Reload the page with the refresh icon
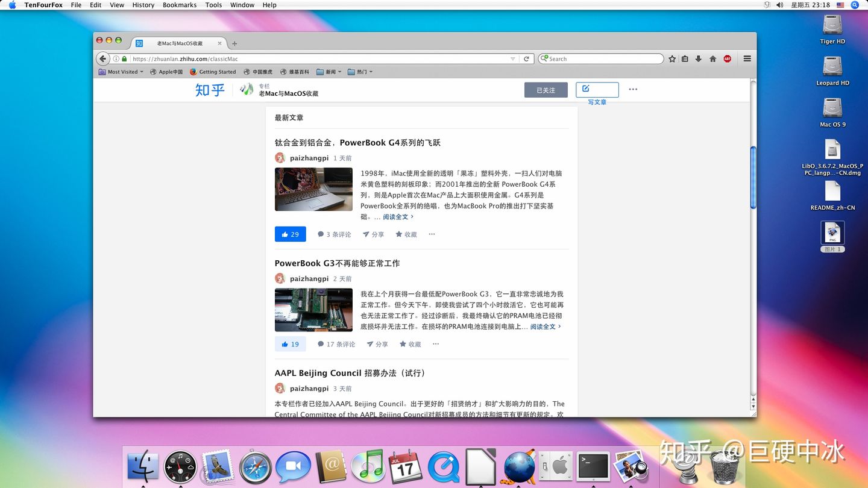This screenshot has height=488, width=868. click(x=526, y=59)
